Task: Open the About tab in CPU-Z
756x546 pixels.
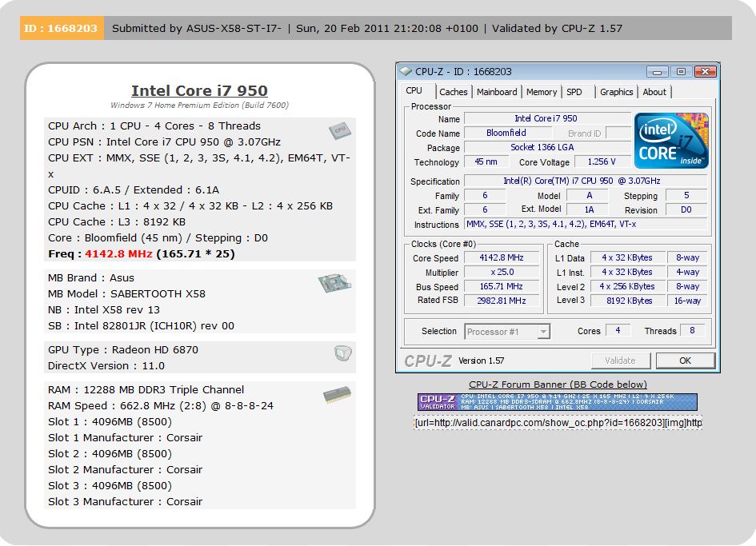Action: (x=654, y=92)
